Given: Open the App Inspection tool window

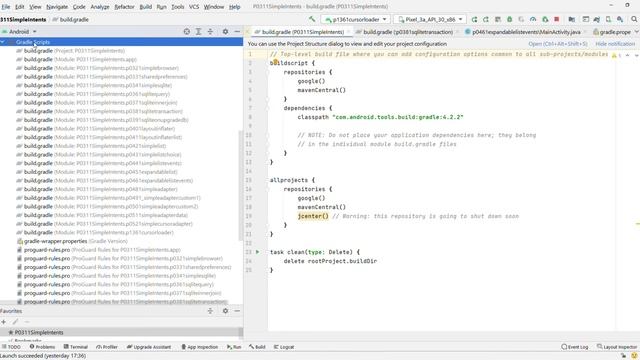Looking at the screenshot, I should [x=200, y=347].
